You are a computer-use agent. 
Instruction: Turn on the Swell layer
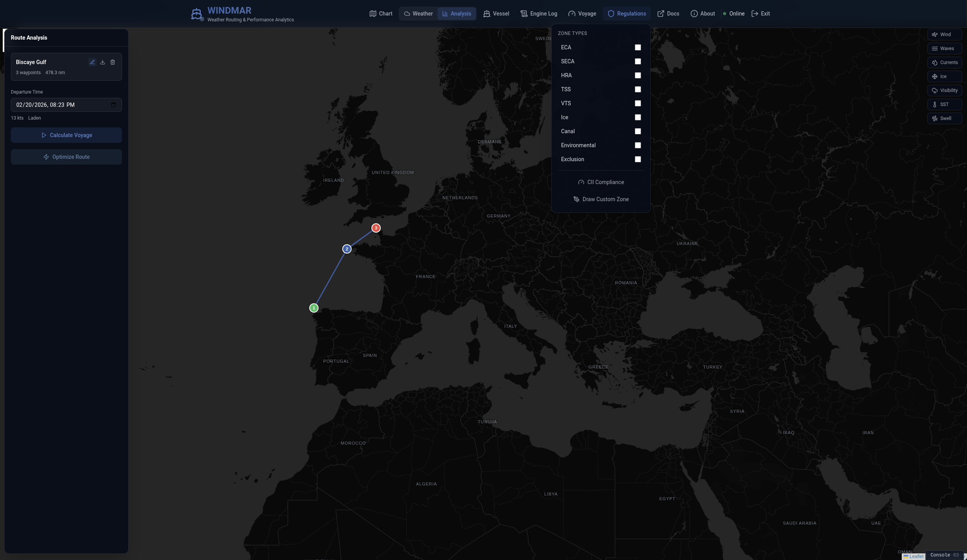(x=944, y=118)
